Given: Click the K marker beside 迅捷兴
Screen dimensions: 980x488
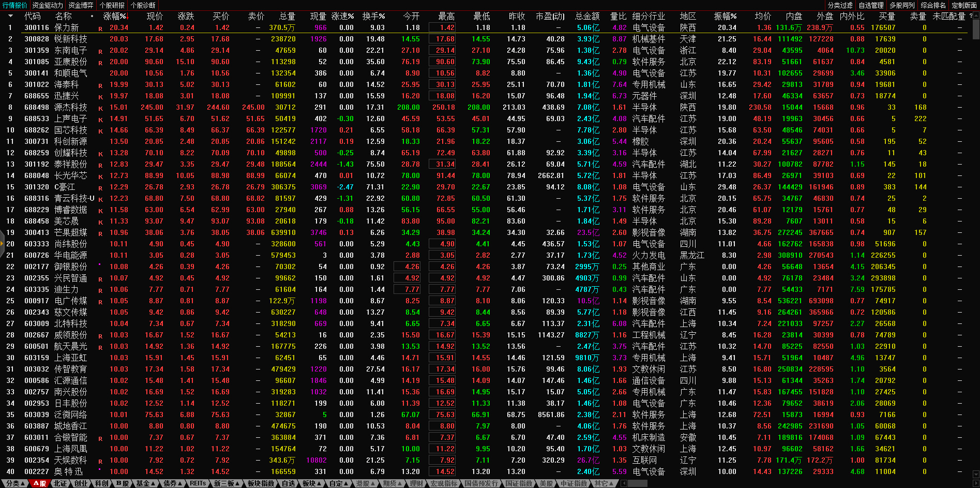Looking at the screenshot, I should click(x=100, y=97).
